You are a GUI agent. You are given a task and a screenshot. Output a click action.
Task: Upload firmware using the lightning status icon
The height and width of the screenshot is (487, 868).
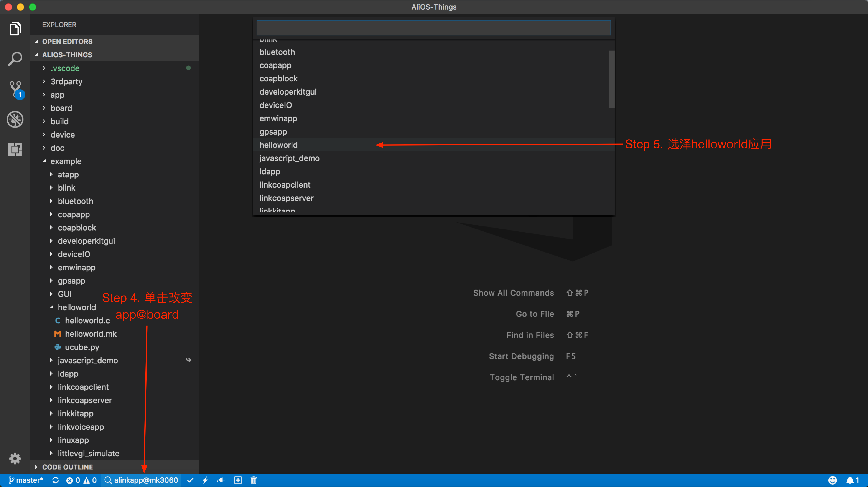[206, 480]
